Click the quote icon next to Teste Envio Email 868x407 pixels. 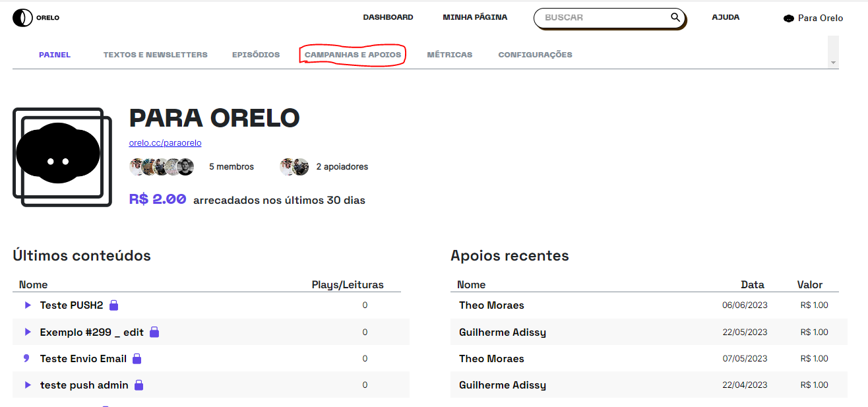27,358
